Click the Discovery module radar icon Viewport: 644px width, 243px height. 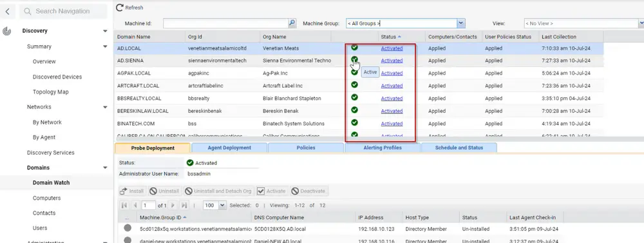(6, 31)
